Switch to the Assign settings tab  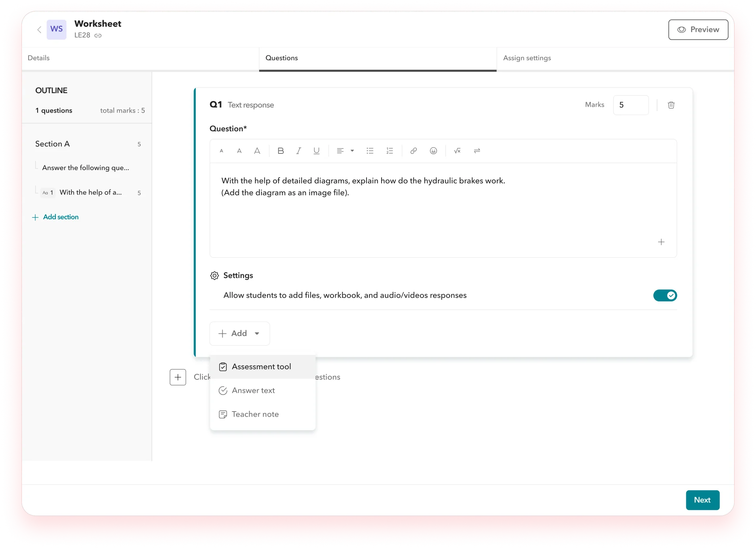point(527,58)
